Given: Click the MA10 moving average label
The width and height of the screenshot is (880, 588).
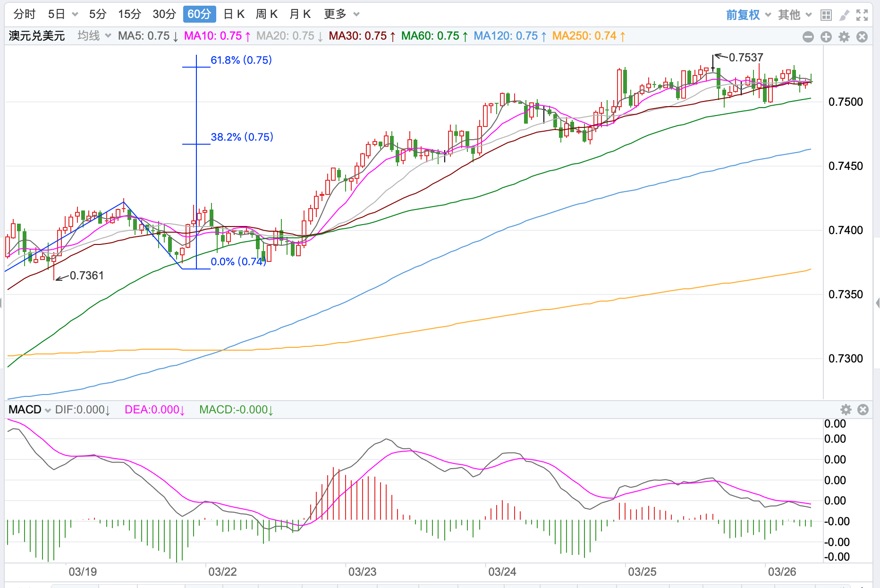Looking at the screenshot, I should tap(217, 36).
